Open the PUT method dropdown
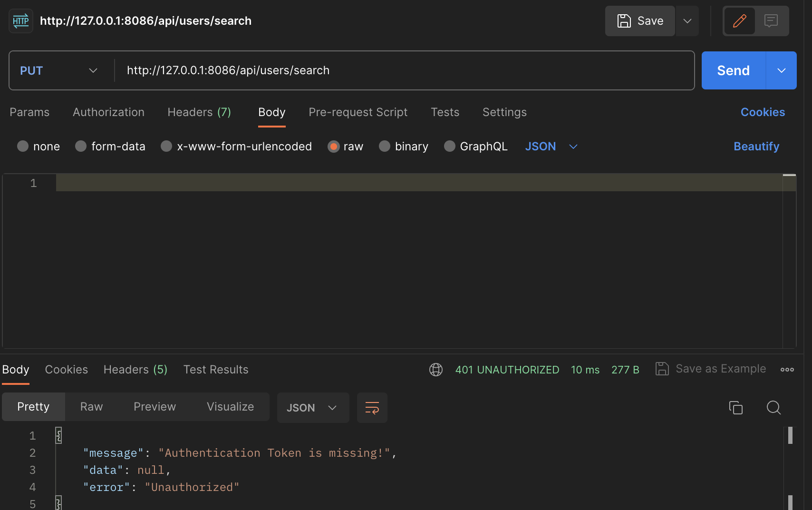The image size is (812, 510). coord(59,70)
